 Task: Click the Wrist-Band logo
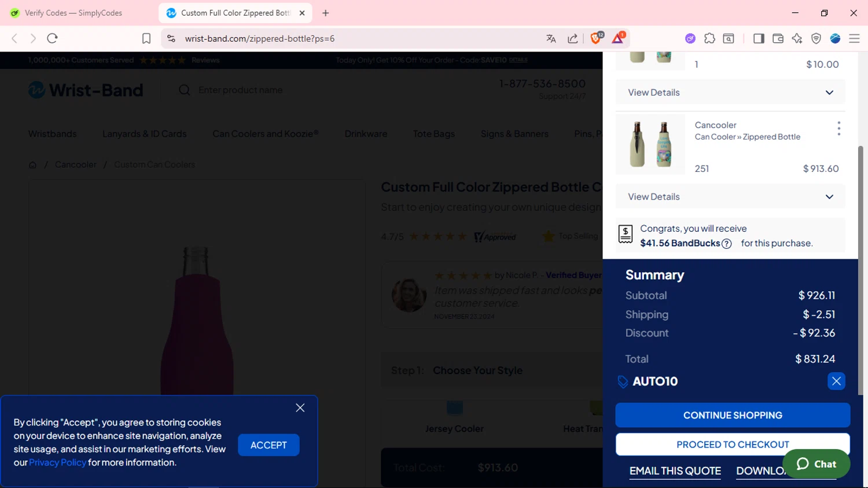pos(86,90)
